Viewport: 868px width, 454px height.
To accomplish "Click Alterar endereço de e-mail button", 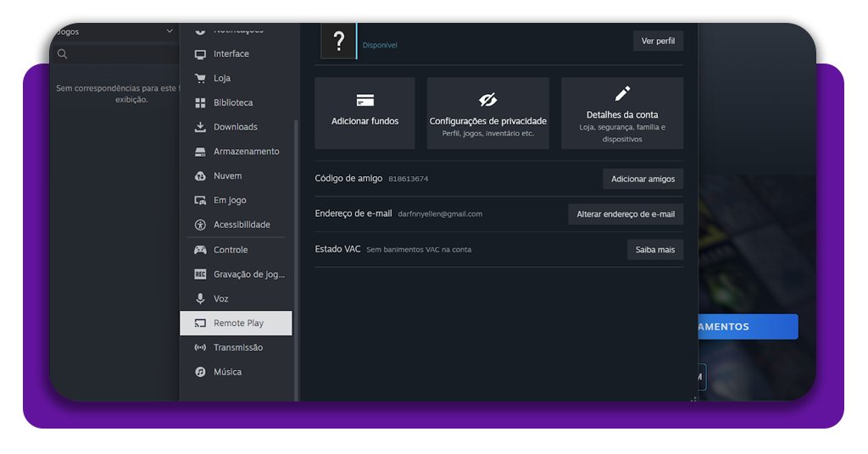I will [x=626, y=214].
